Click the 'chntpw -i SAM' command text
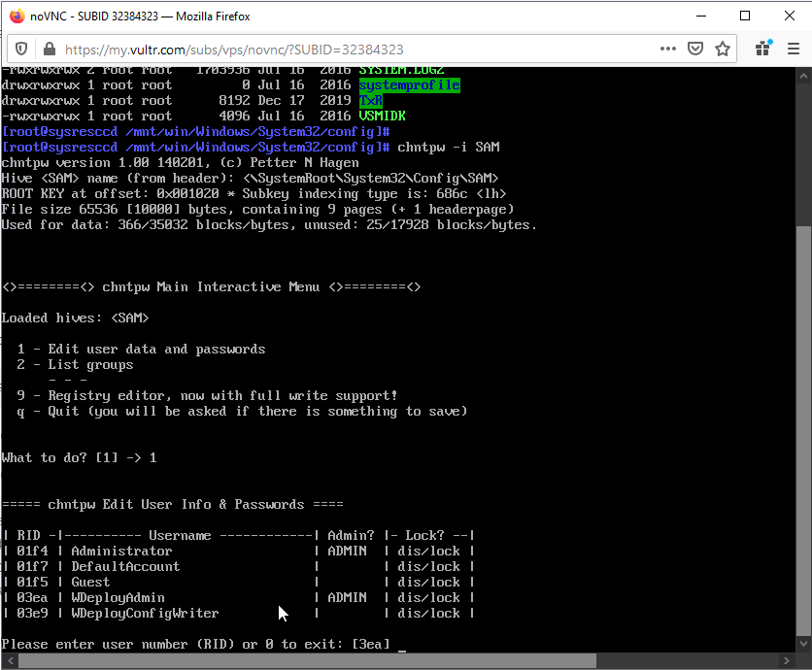The width and height of the screenshot is (812, 670). [x=449, y=147]
